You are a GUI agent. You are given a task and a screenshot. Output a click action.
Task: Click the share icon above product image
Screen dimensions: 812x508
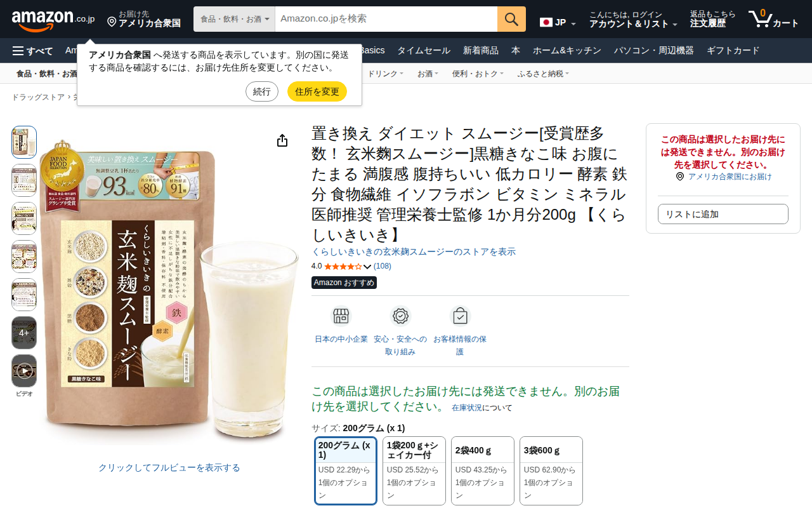(x=282, y=140)
